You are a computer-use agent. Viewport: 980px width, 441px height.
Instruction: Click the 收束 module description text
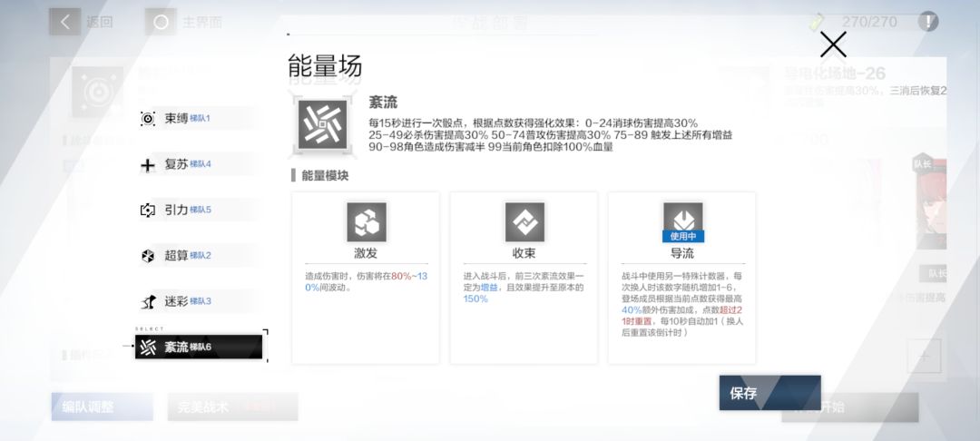click(524, 288)
